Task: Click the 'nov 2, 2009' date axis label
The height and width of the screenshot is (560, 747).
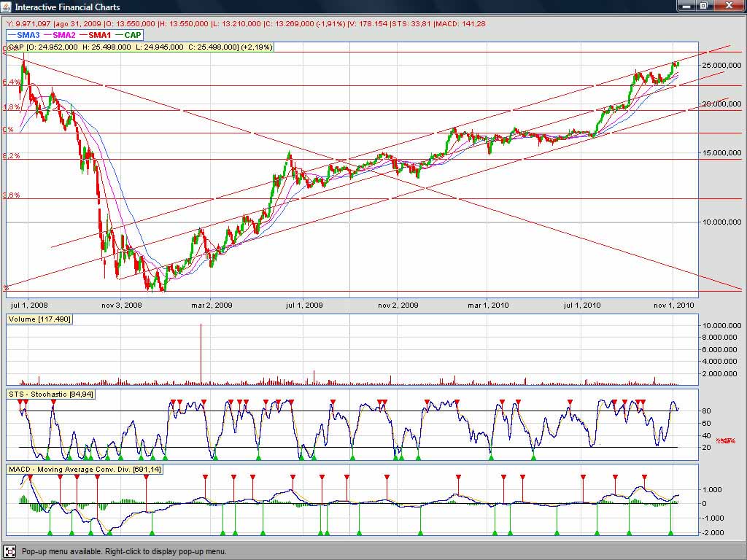Action: 398,306
